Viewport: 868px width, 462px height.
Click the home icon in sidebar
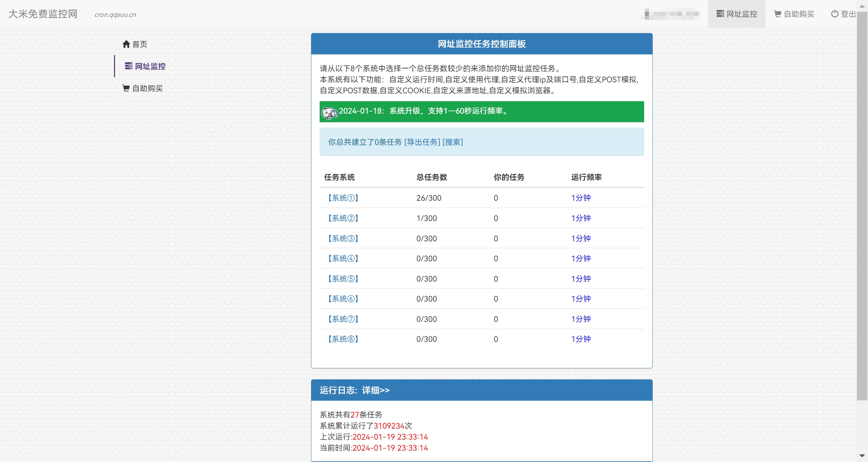point(126,44)
